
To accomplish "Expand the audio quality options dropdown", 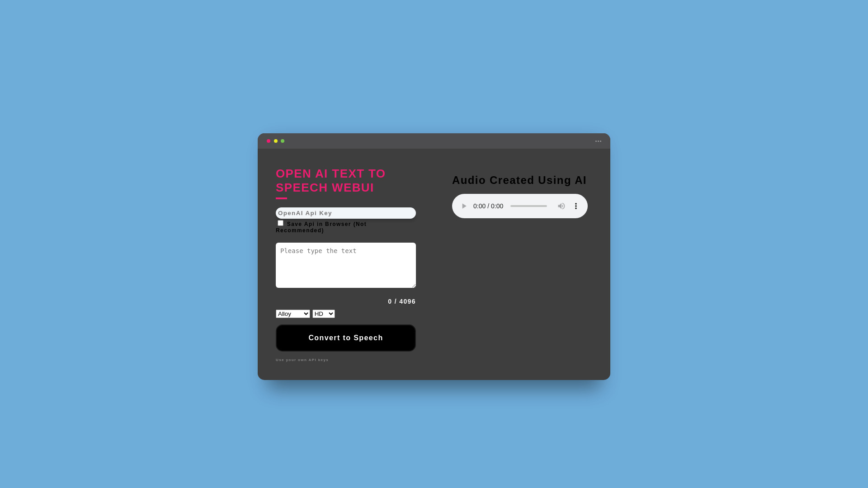I will tap(323, 314).
